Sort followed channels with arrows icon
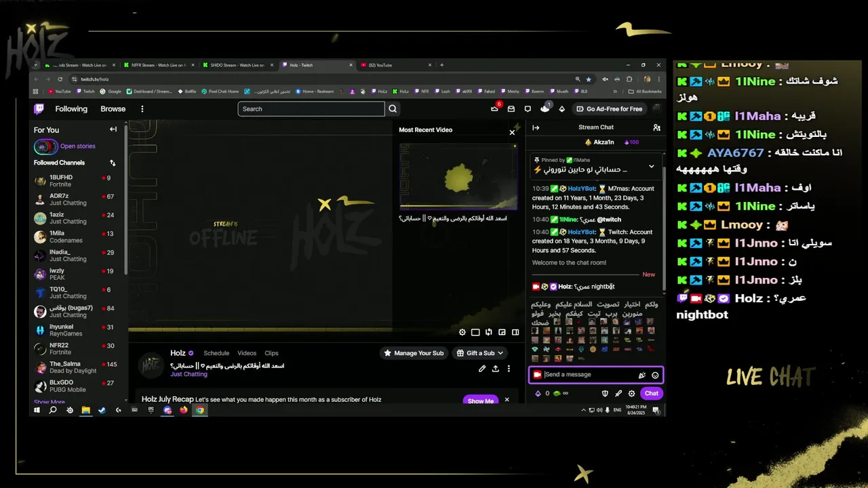The height and width of the screenshot is (488, 868). point(113,163)
